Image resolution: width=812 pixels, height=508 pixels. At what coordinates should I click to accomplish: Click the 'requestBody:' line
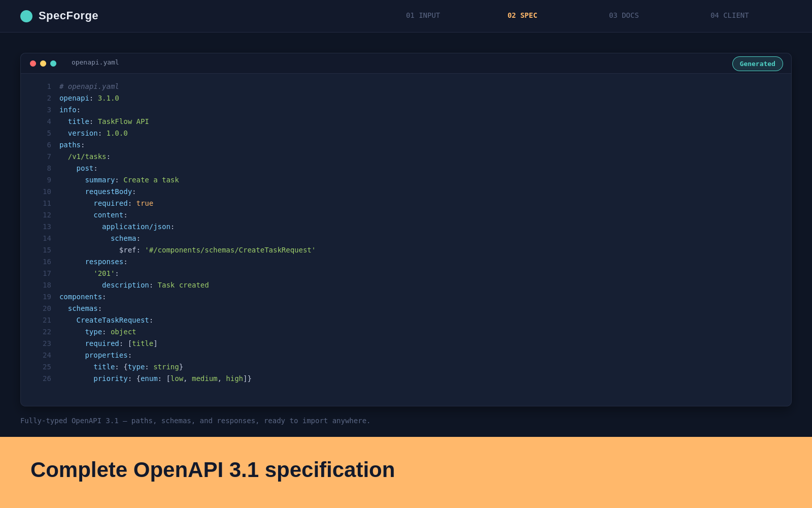[x=111, y=192]
